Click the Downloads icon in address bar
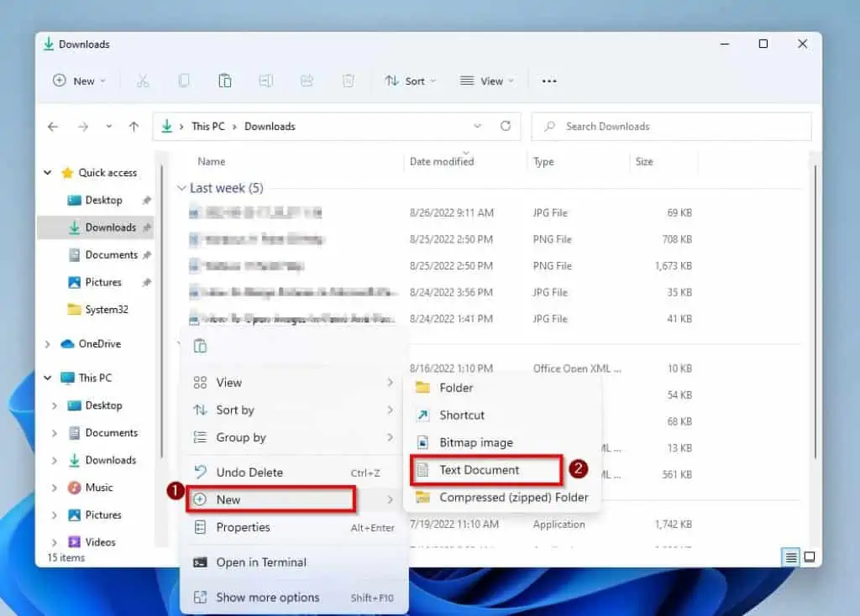The image size is (860, 616). coord(167,126)
